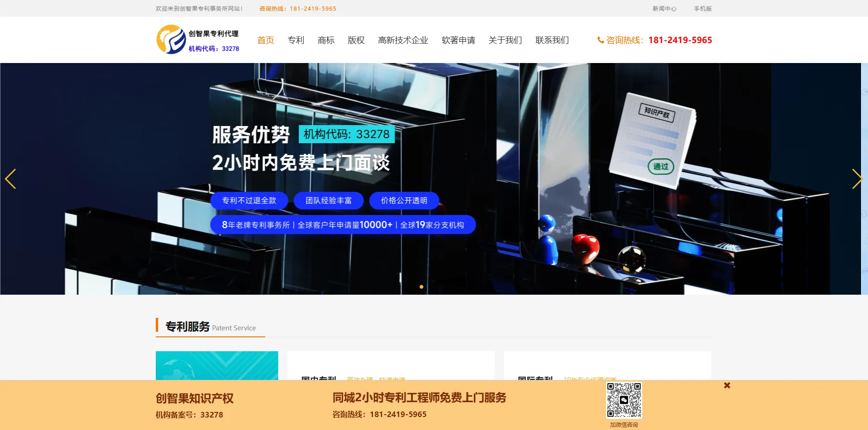This screenshot has width=868, height=430.
Task: Advance to next banner slide arrow
Action: pos(857,179)
